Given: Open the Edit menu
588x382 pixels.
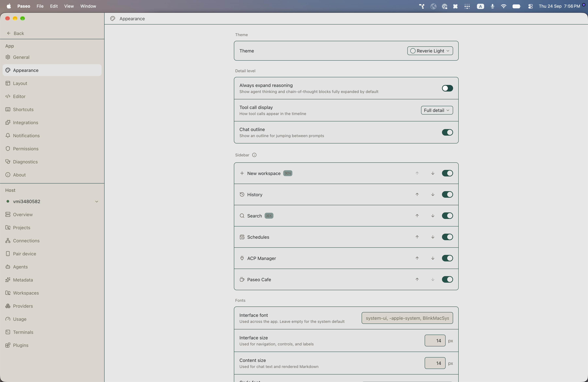Looking at the screenshot, I should coord(54,6).
